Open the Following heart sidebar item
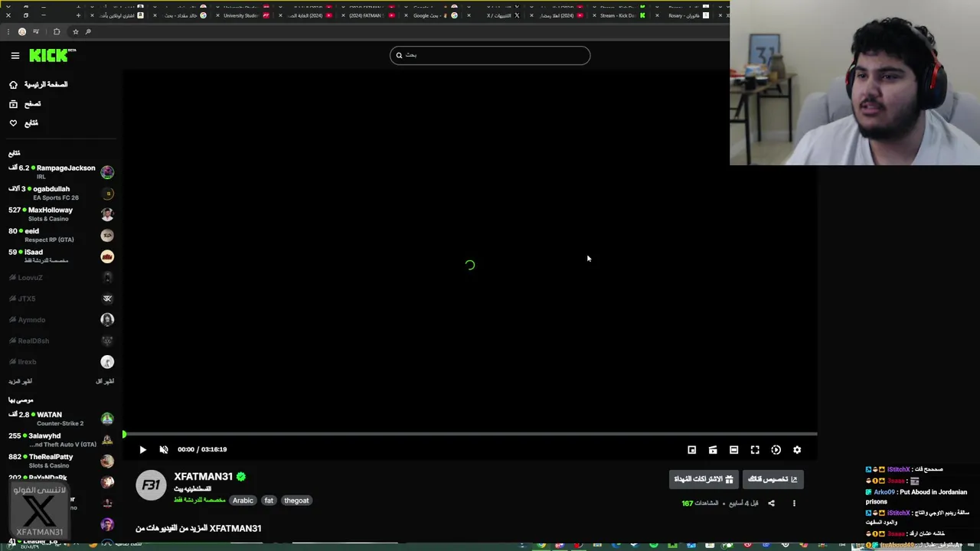 point(24,122)
